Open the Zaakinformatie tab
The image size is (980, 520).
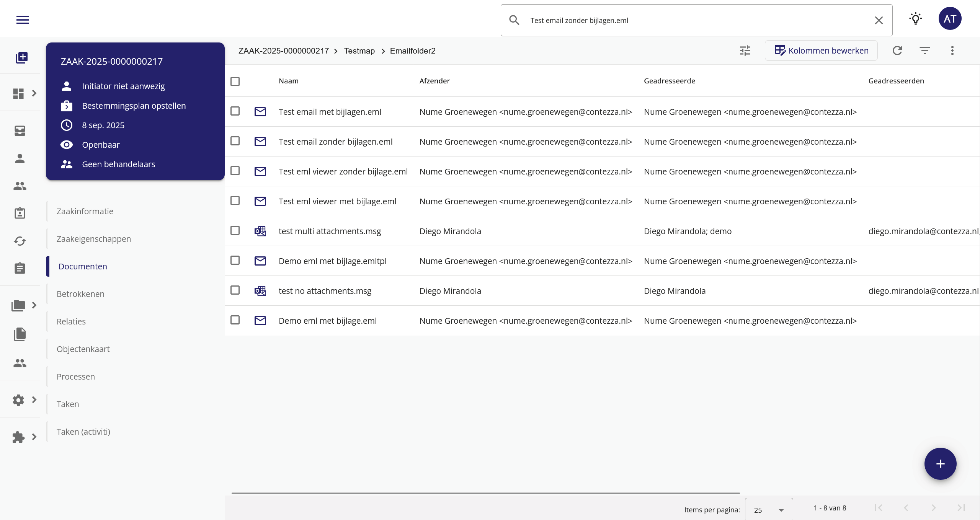(x=85, y=211)
